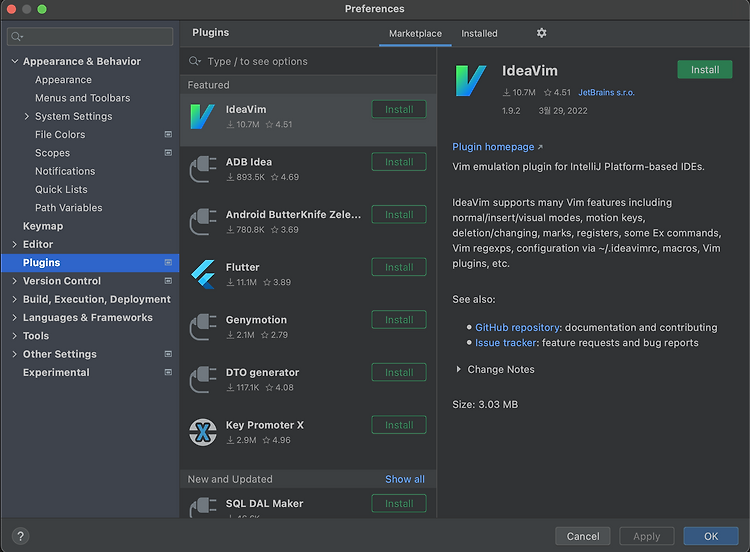Confirm preferences with OK button
Image resolution: width=750 pixels, height=552 pixels.
point(711,536)
